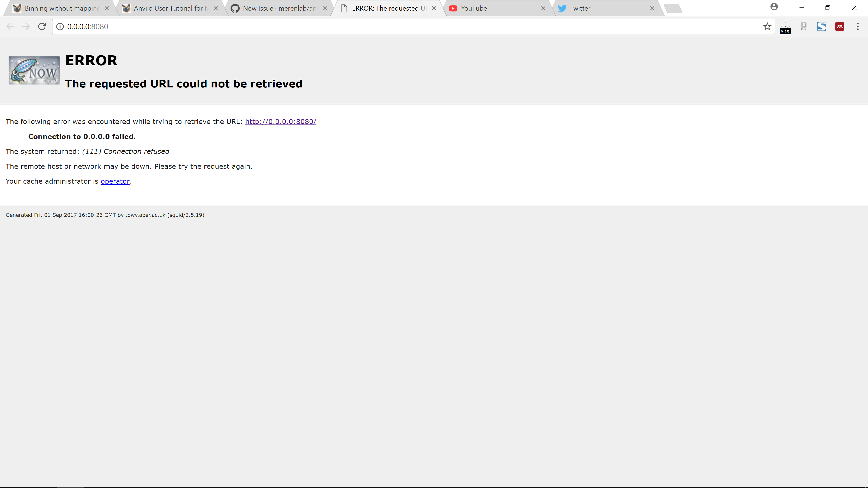Click the Squid NOW logo image
This screenshot has height=488, width=868.
34,70
